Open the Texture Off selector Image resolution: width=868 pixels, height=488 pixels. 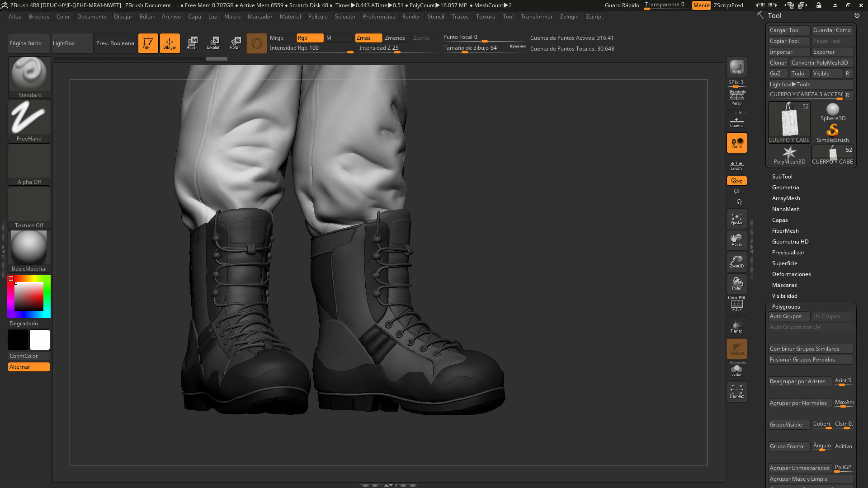pos(29,207)
